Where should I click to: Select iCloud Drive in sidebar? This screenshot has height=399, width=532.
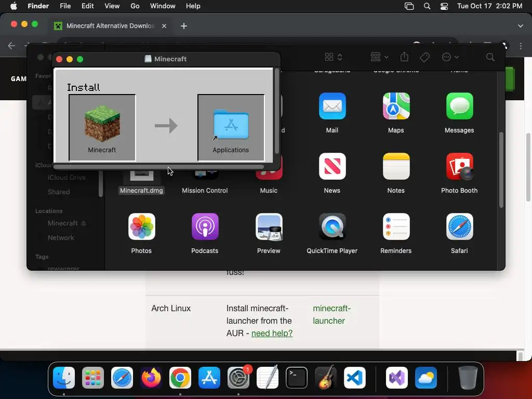[66, 178]
